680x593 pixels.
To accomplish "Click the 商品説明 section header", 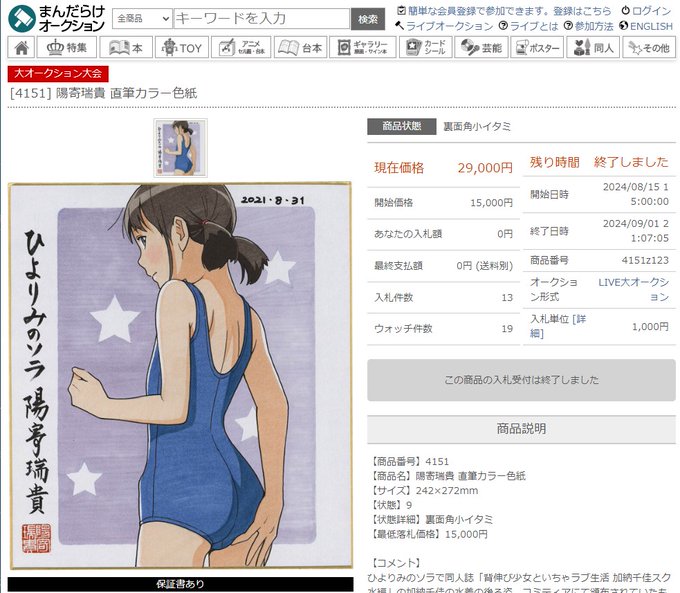I will pyautogui.click(x=521, y=429).
